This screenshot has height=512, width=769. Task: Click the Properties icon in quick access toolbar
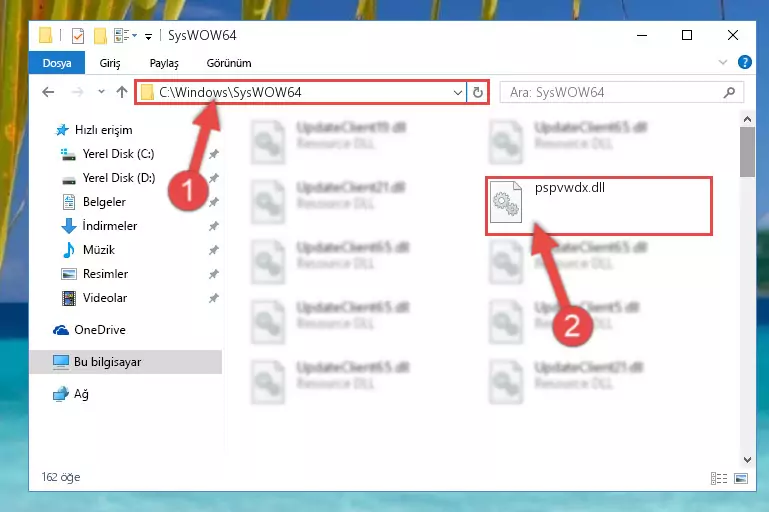[x=77, y=36]
